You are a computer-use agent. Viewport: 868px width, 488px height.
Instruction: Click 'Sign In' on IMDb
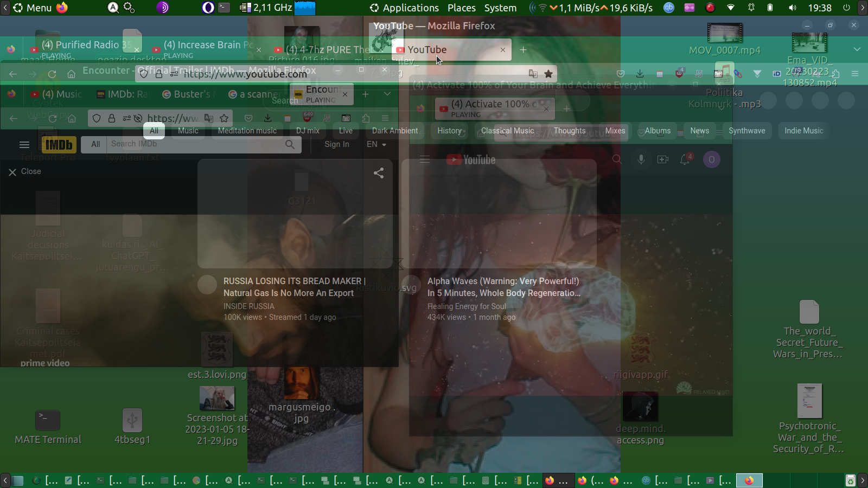(337, 144)
